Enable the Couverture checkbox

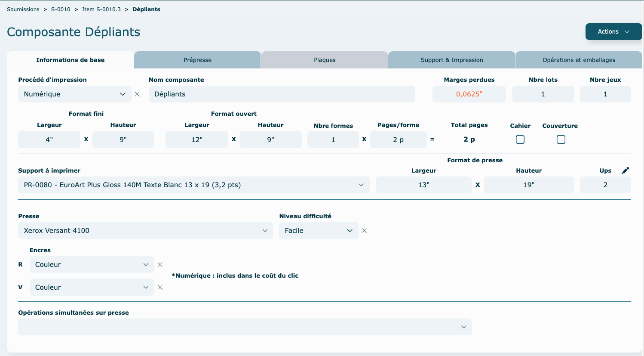(x=561, y=139)
